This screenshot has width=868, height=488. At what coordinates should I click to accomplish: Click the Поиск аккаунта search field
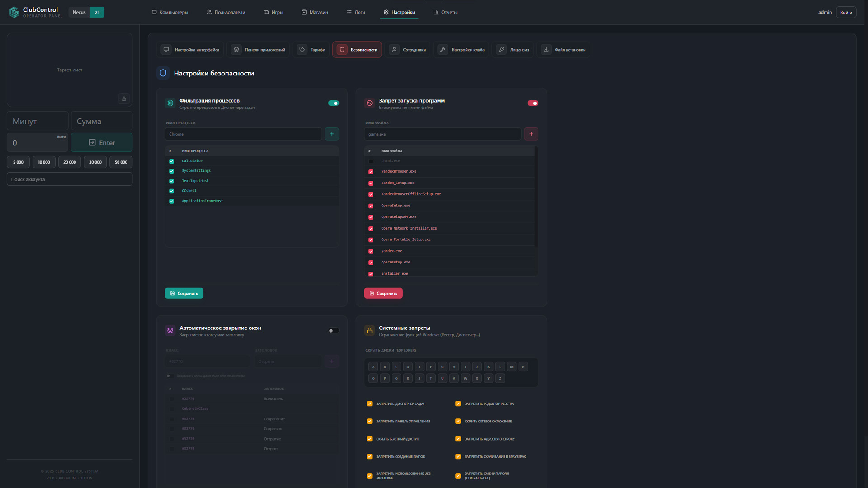[70, 179]
